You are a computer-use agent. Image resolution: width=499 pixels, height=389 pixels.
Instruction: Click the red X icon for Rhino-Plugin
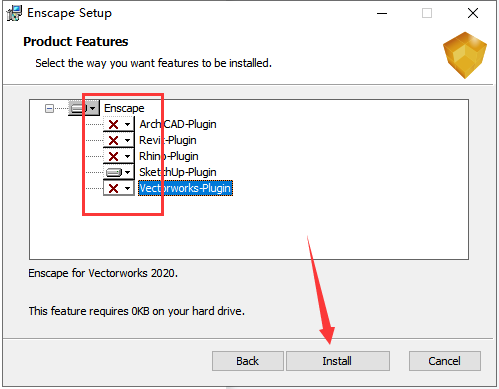[x=113, y=156]
